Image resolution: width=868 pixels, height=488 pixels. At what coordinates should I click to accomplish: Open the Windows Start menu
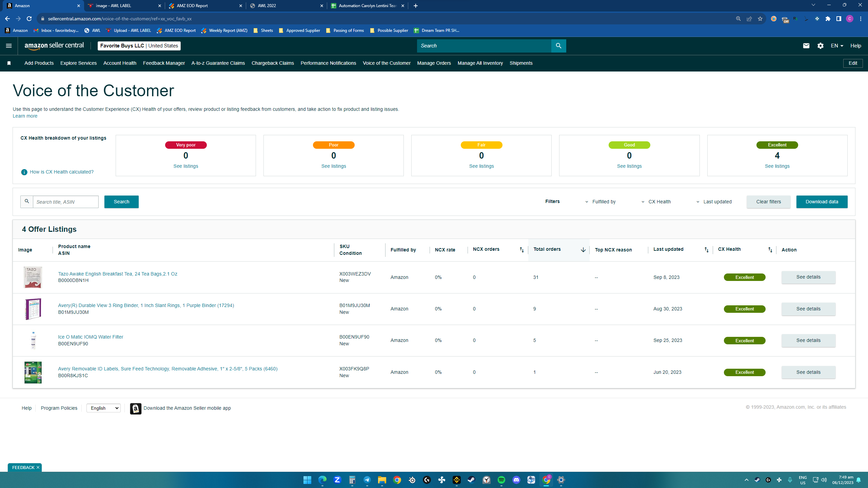(307, 480)
